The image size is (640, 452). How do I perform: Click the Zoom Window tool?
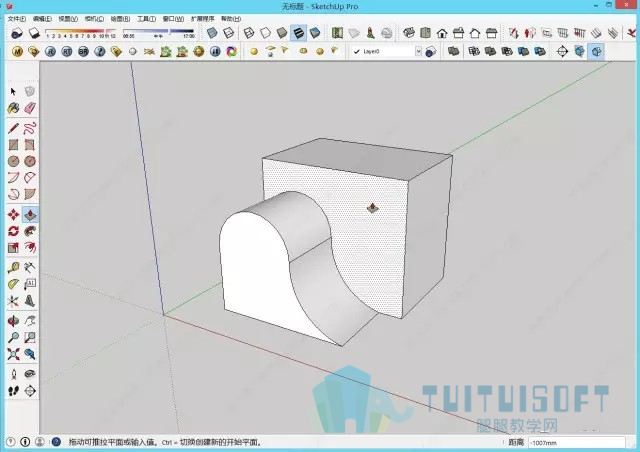[x=30, y=337]
